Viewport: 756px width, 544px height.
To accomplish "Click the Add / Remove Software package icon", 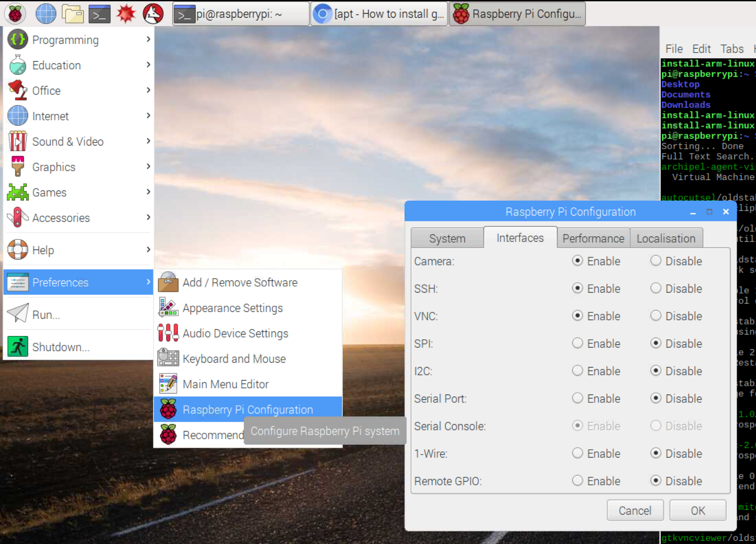I will (168, 282).
